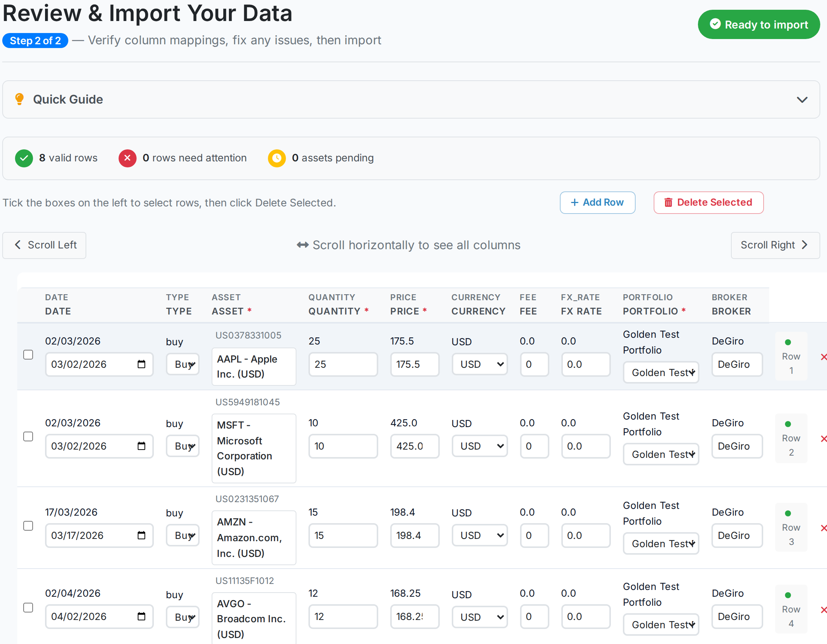Click the horizontal scroll arrows icon
This screenshot has width=827, height=644.
coord(302,245)
